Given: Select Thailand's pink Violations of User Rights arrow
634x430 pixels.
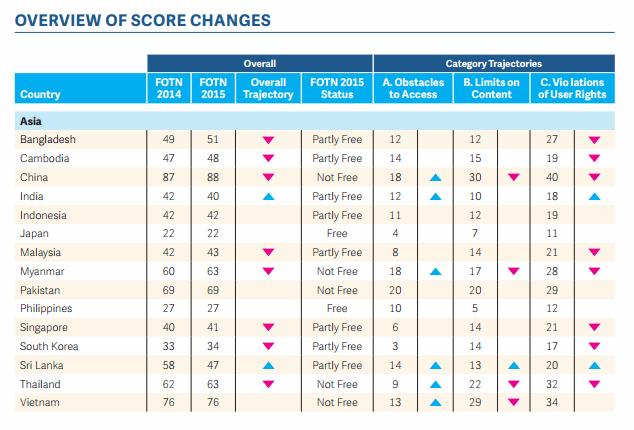Looking at the screenshot, I should tap(593, 384).
